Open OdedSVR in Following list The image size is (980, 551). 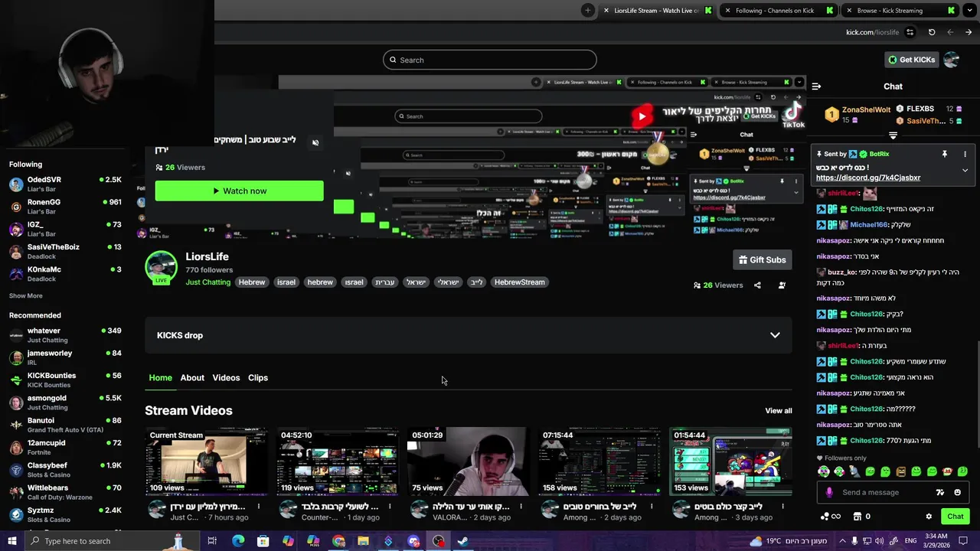coord(65,184)
